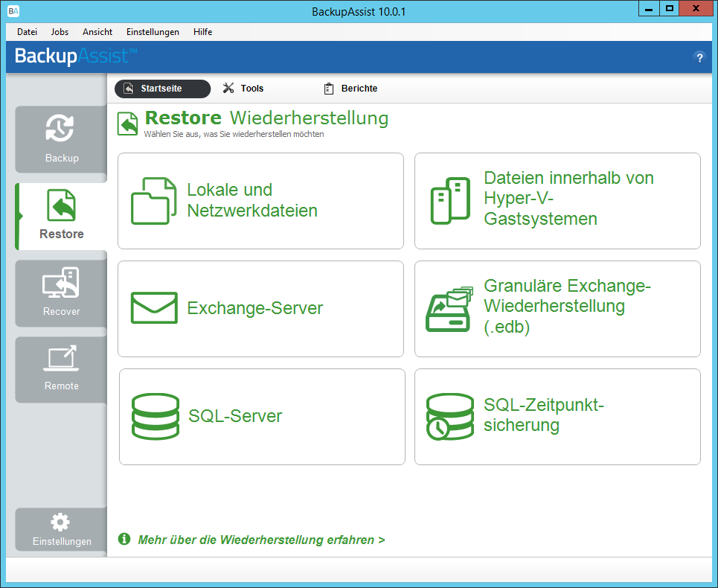Minimize the BackupAssist window

point(649,9)
